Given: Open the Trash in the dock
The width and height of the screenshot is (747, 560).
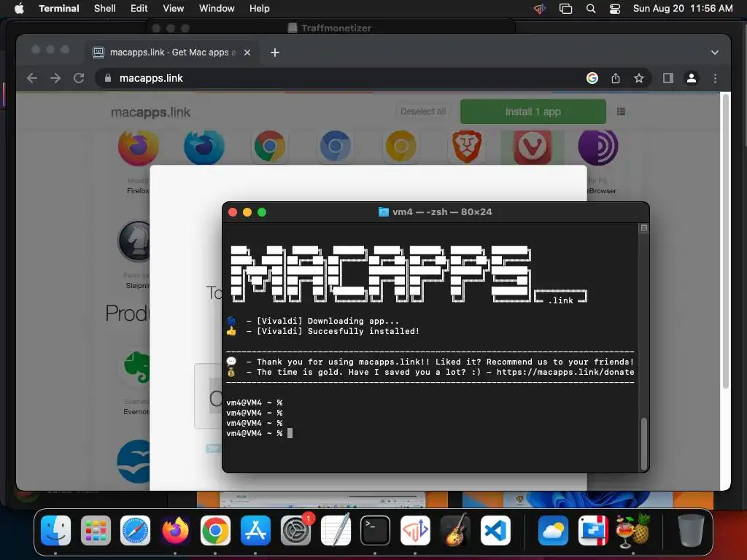Looking at the screenshot, I should 691,530.
